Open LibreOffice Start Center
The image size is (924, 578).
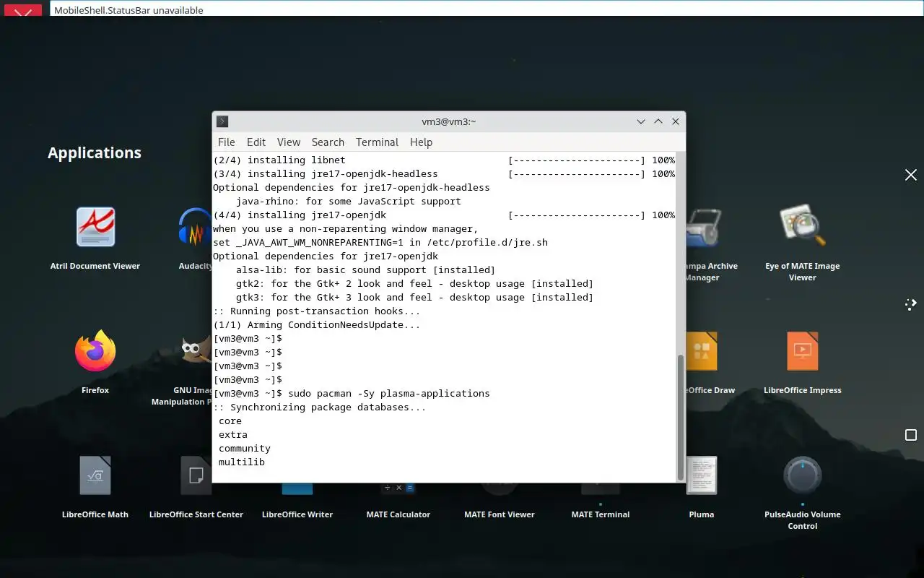[x=196, y=475]
